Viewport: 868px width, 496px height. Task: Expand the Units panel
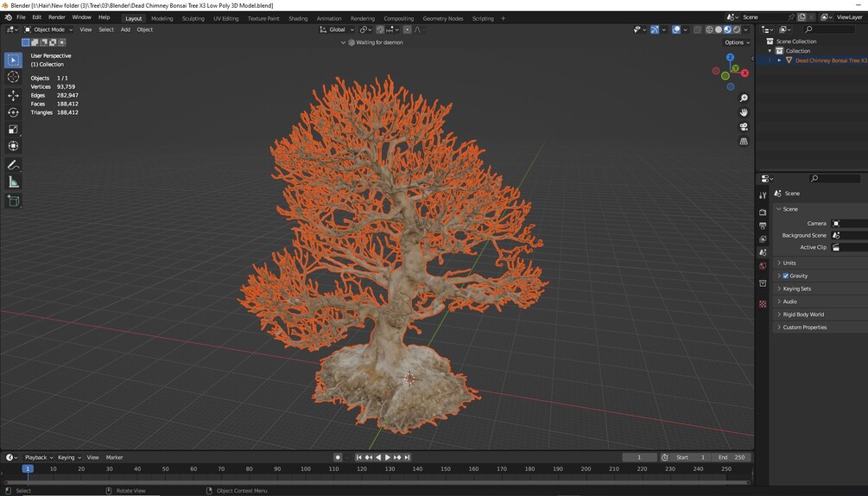(789, 263)
